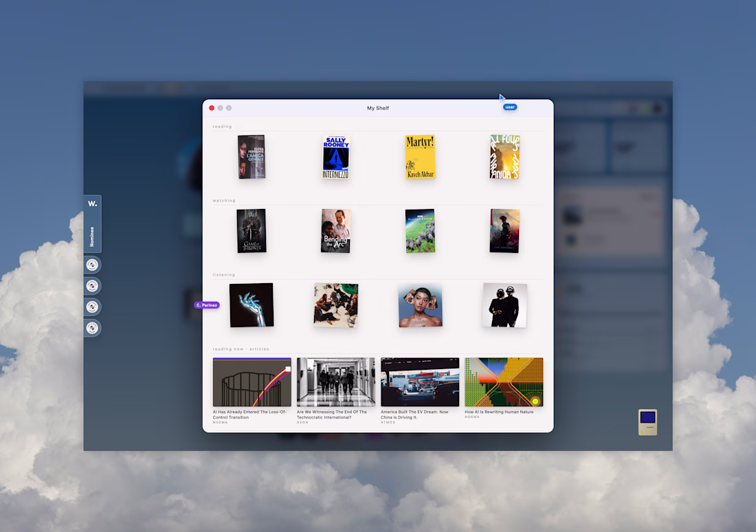
Task: Click the Nominee side tab
Action: pyautogui.click(x=92, y=236)
